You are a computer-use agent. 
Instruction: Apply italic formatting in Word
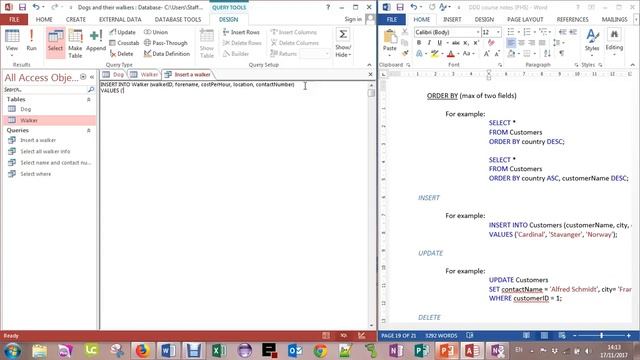click(x=429, y=43)
